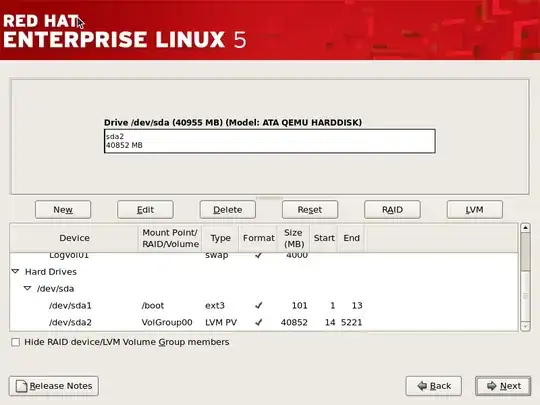This screenshot has height=405, width=540.
Task: Click the 5221 end cylinder cell
Action: pyautogui.click(x=352, y=323)
